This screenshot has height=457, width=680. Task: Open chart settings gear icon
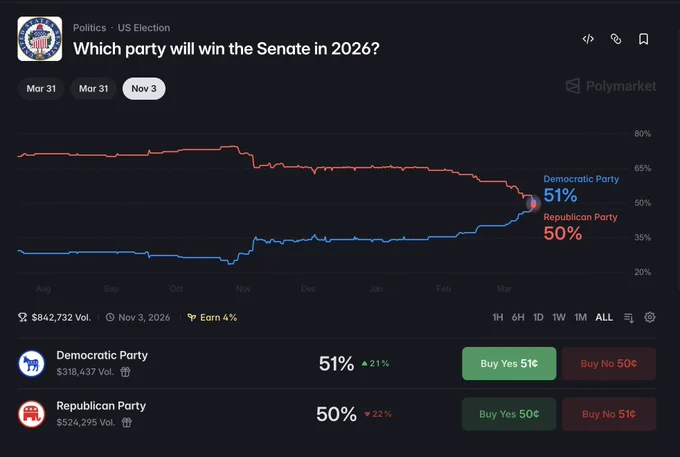coord(650,317)
